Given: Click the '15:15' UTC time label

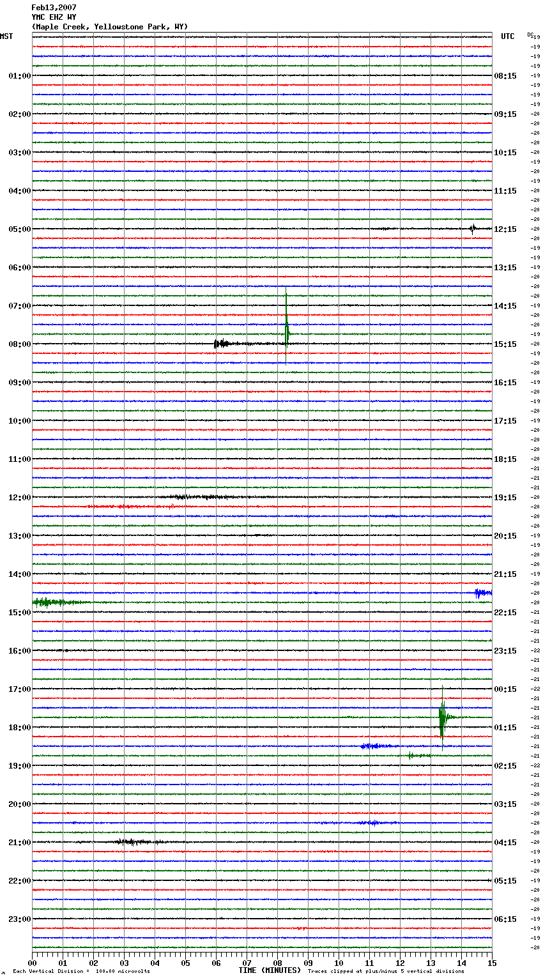Looking at the screenshot, I should point(505,344).
